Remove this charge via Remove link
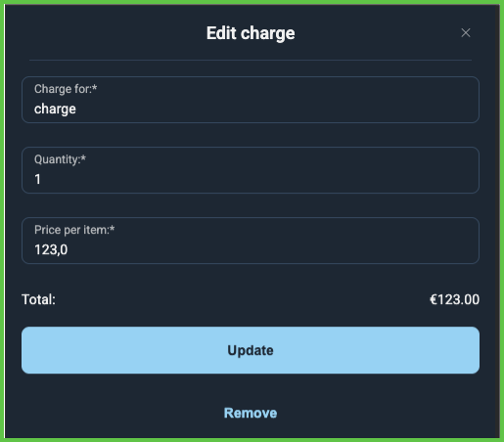Image resolution: width=504 pixels, height=442 pixels. point(251,413)
